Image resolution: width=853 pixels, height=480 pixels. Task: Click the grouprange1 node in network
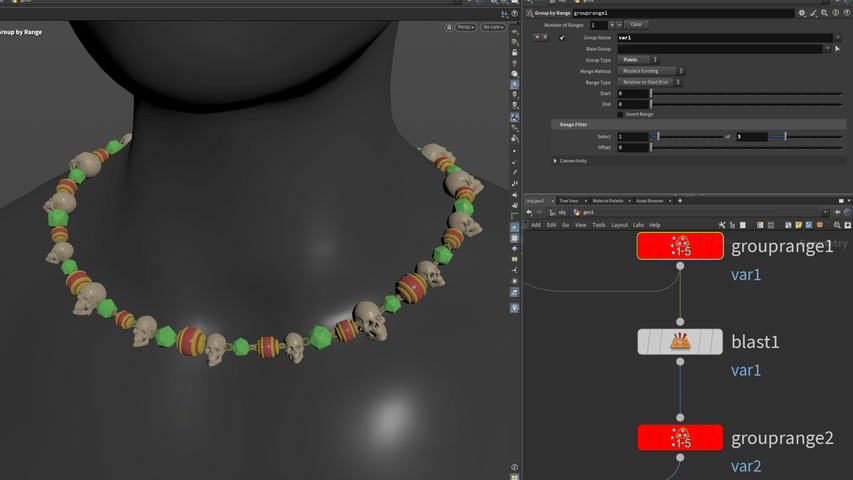[680, 246]
